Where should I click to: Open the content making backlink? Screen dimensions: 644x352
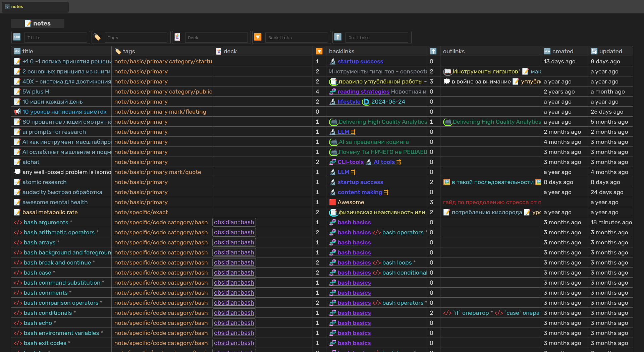pyautogui.click(x=360, y=192)
